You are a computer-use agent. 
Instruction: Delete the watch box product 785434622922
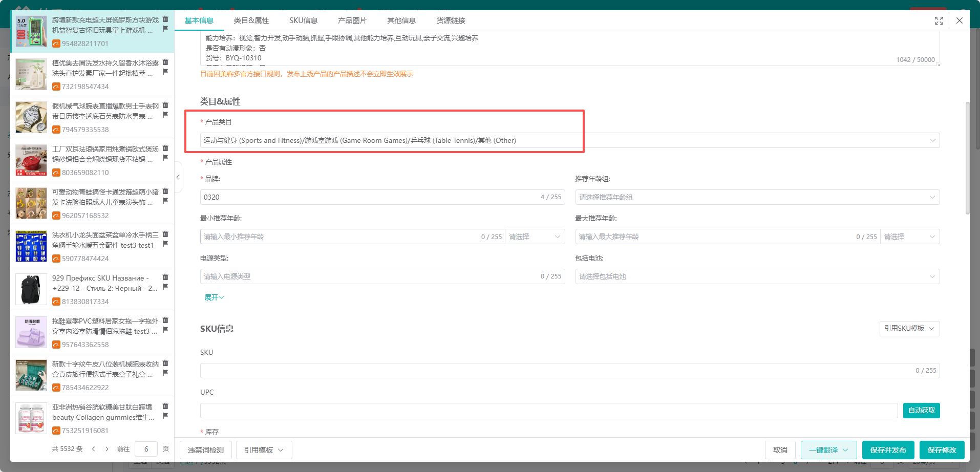(x=165, y=363)
